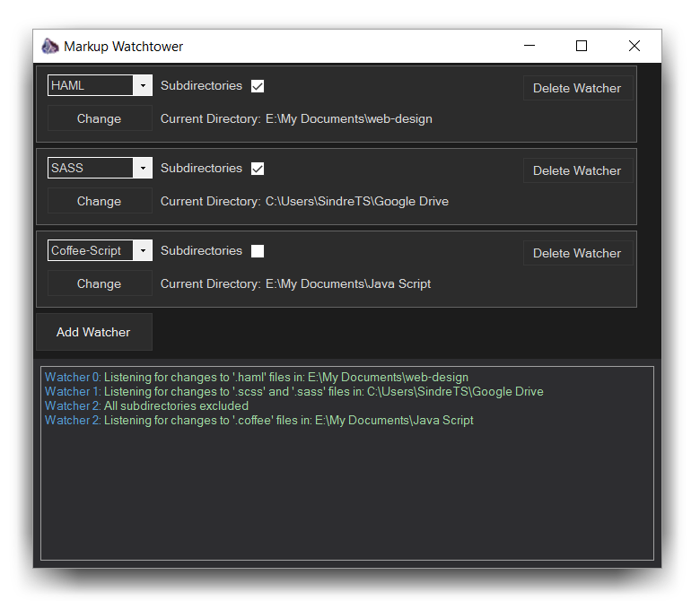Click the Watcher 1 '.scss' and '.sass' log line
Image resolution: width=700 pixels, height=601 pixels.
[x=294, y=392]
